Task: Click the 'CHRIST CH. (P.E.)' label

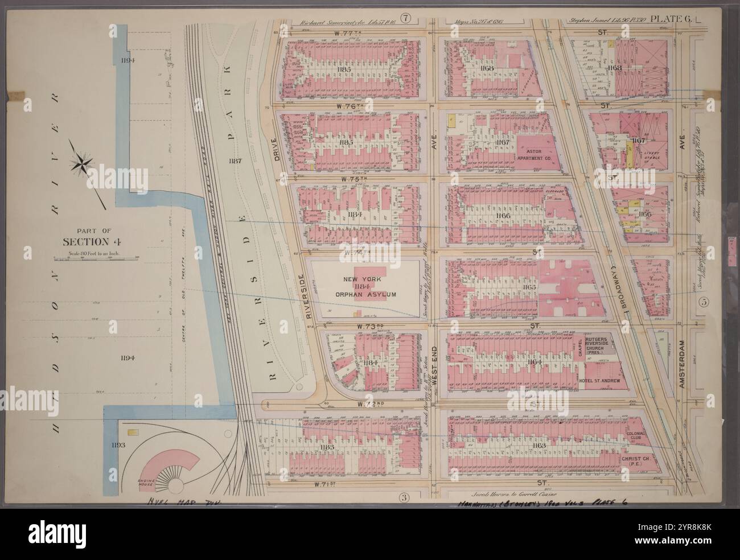Action: (635, 460)
